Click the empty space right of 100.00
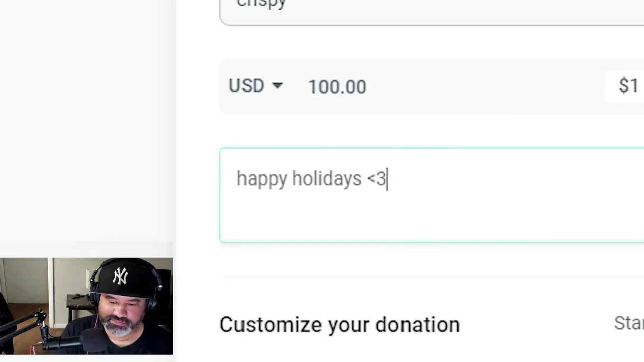Viewport: 644px width, 362px height. 478,86
